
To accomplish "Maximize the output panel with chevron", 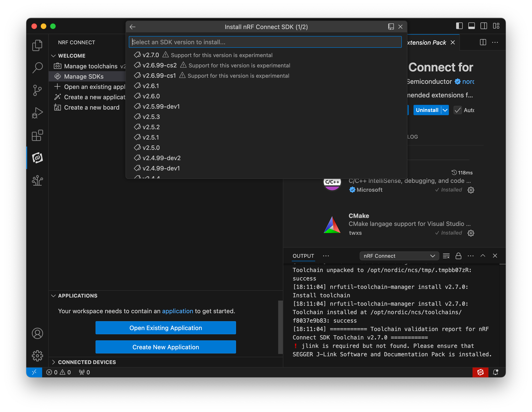I will [x=483, y=256].
